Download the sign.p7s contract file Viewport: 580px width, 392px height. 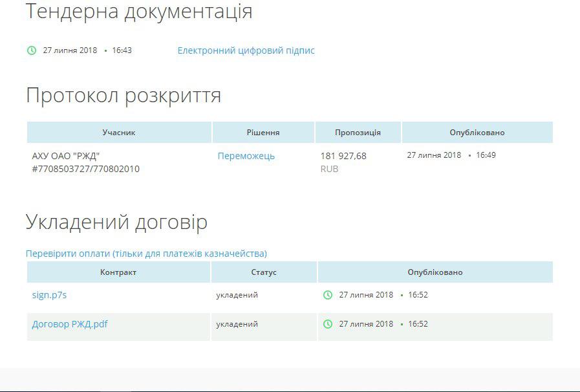(x=49, y=295)
